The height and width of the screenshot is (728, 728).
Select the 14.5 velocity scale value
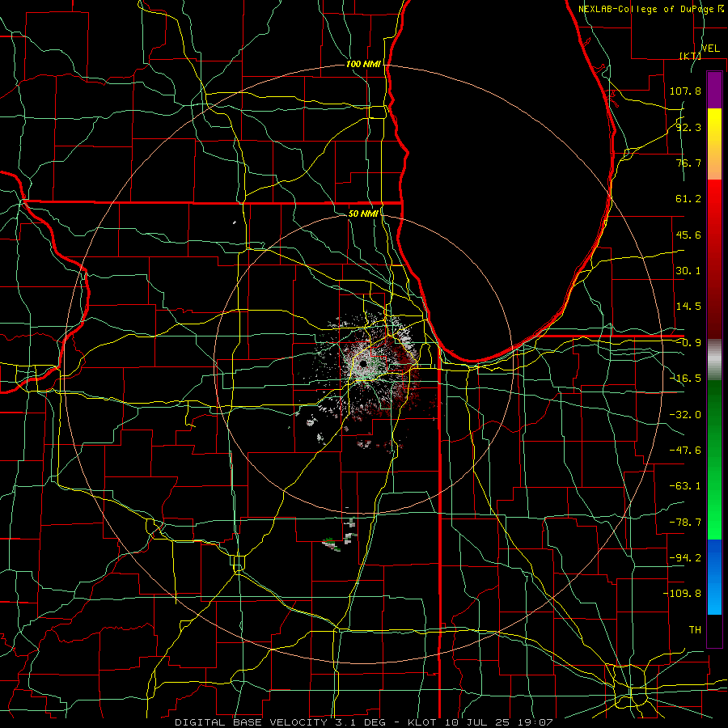(x=688, y=307)
